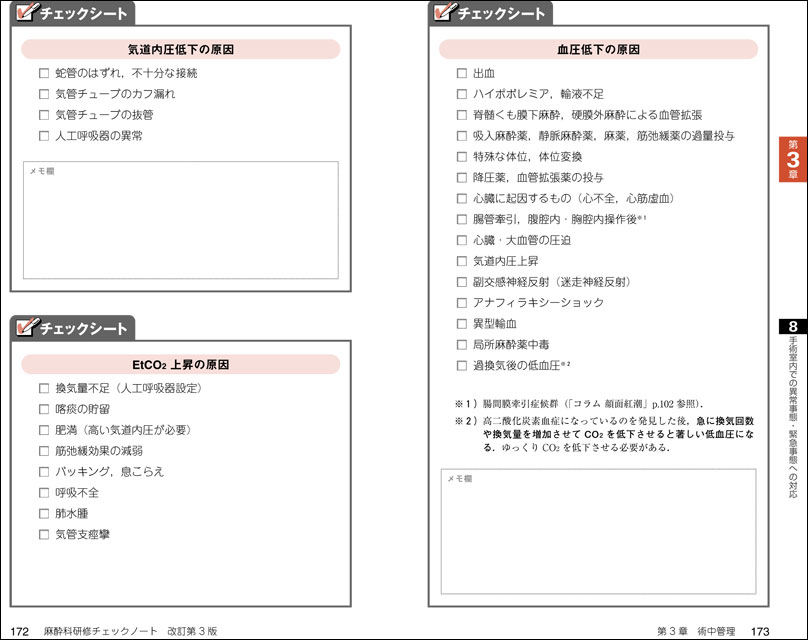
Task: Check the 気管支痙攣 item
Action: tap(44, 535)
